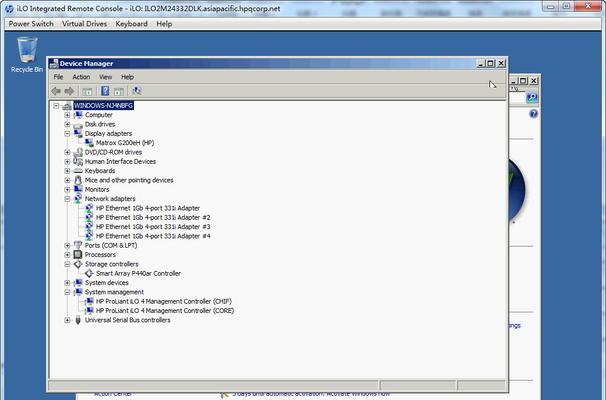Screen dimensions: 606x400
Task: Open the Power Switch menu
Action: 31,24
